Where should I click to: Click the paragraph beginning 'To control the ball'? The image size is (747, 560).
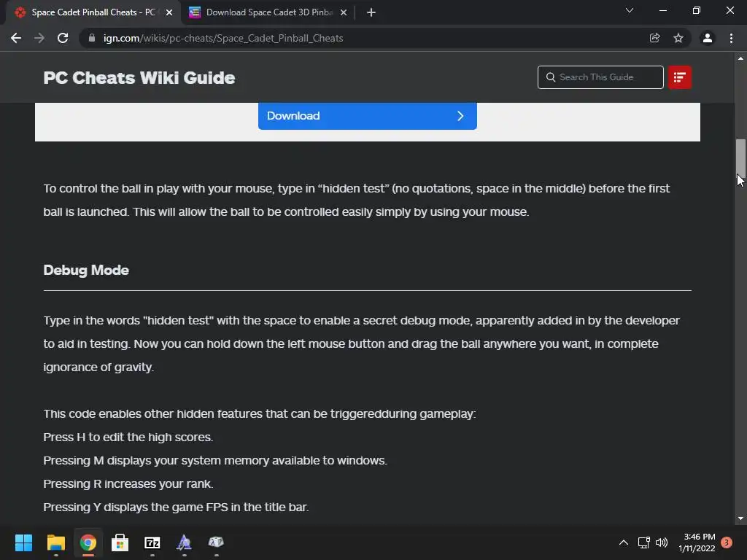(x=356, y=200)
